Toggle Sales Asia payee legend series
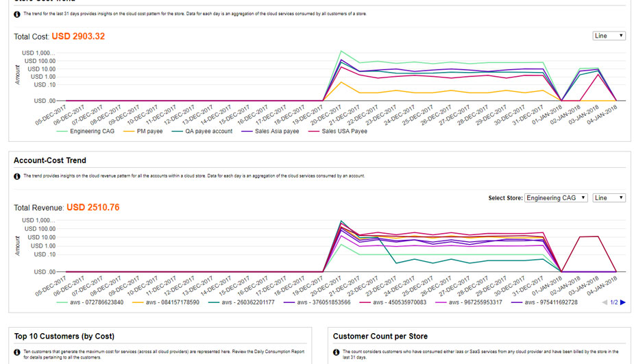Screen dimensions: 634x364 pos(271,131)
